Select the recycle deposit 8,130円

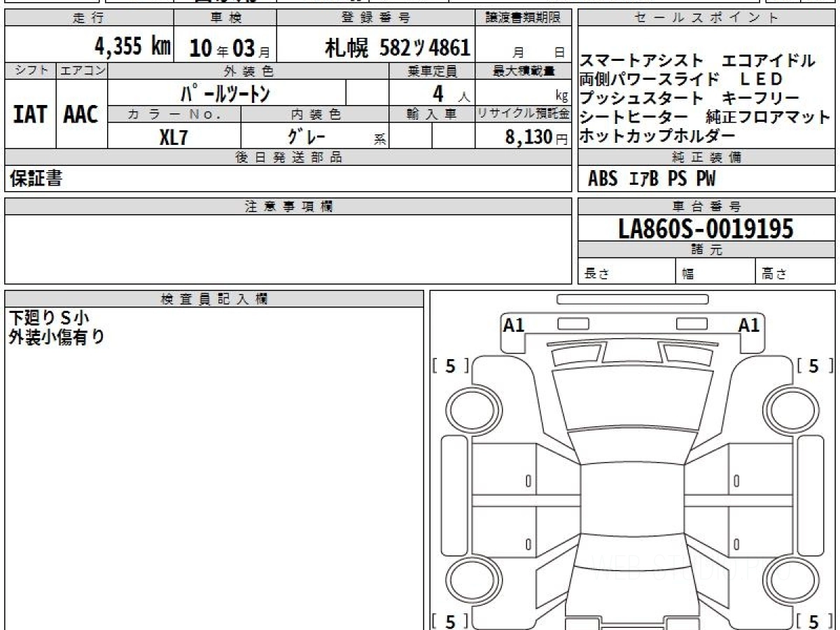click(537, 136)
